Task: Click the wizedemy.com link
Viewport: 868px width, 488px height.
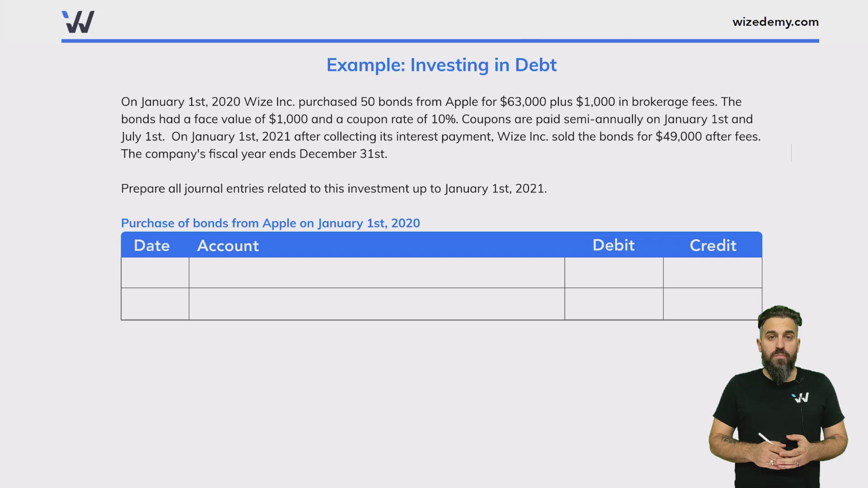Action: pos(775,22)
